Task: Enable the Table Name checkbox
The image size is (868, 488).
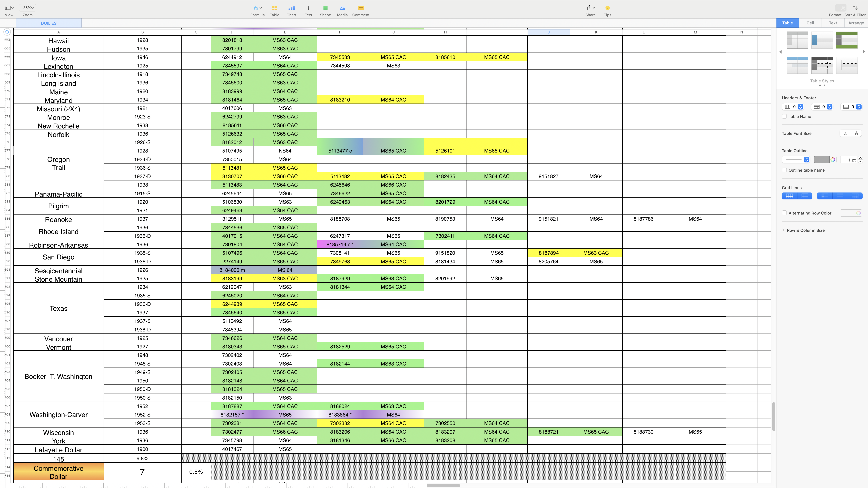Action: (784, 117)
